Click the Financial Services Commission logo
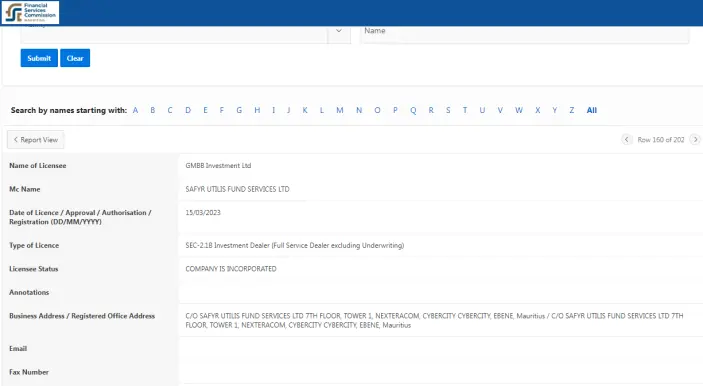This screenshot has width=703, height=386. 30,12
